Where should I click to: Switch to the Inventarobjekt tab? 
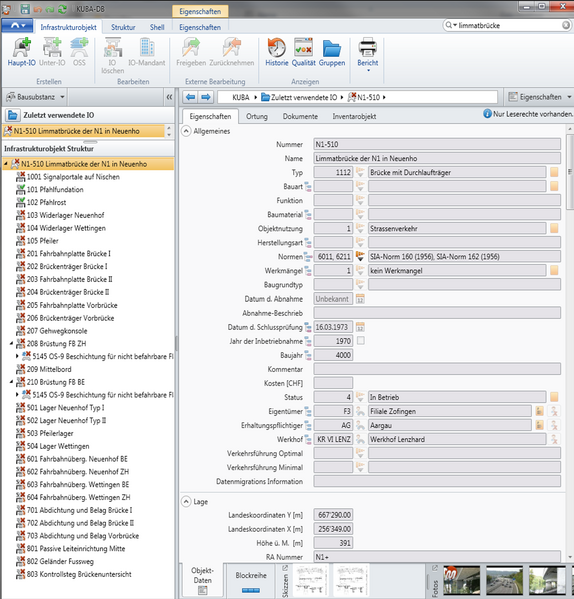click(354, 116)
